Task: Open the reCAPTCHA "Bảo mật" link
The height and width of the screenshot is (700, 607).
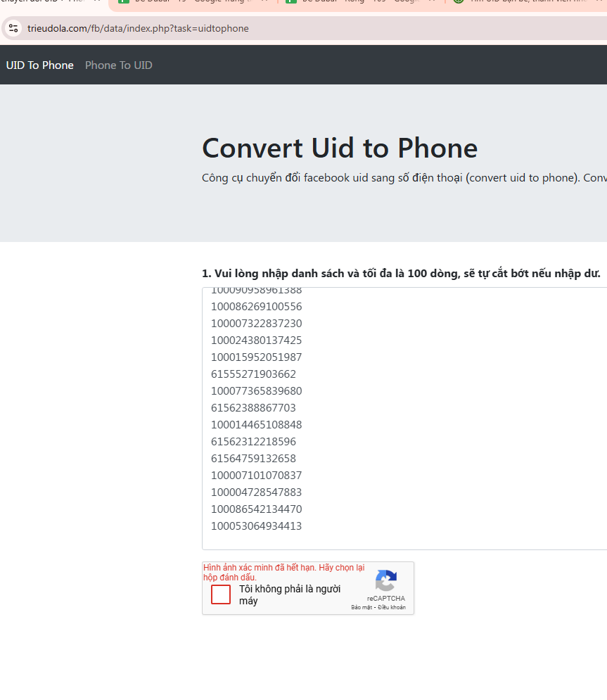Action: (361, 607)
